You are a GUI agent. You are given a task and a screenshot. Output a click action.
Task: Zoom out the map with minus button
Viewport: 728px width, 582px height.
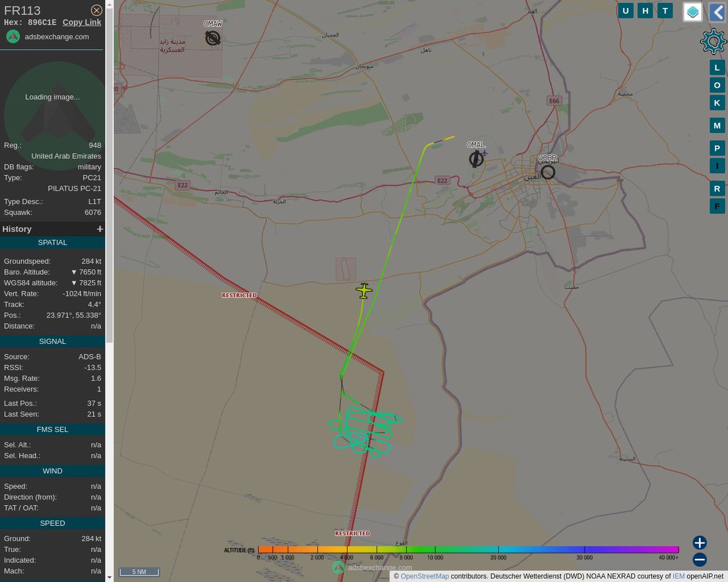point(699,560)
